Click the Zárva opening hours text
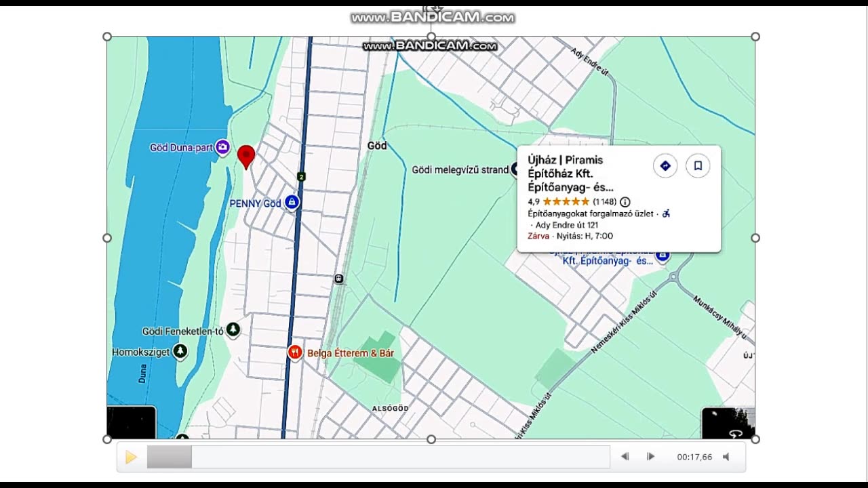Viewport: 868px width, 488px height. pyautogui.click(x=538, y=236)
